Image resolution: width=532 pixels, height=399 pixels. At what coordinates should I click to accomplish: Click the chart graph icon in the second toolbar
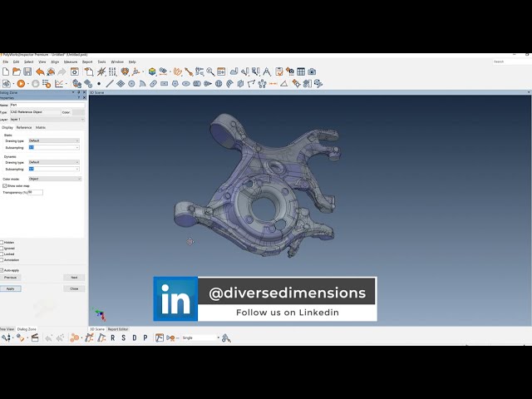tap(59, 83)
